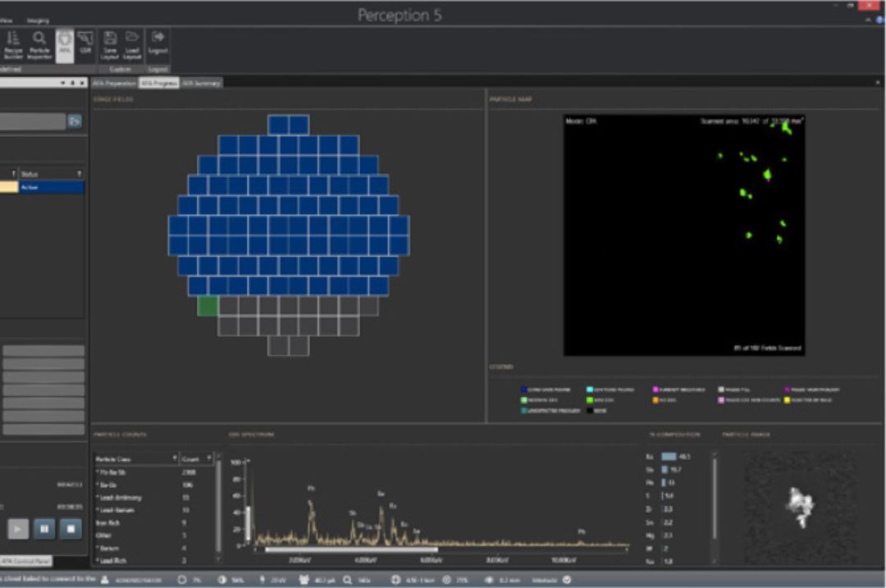The height and width of the screenshot is (588, 886).
Task: Select the Lead-Barium particle class row
Action: pos(153,510)
